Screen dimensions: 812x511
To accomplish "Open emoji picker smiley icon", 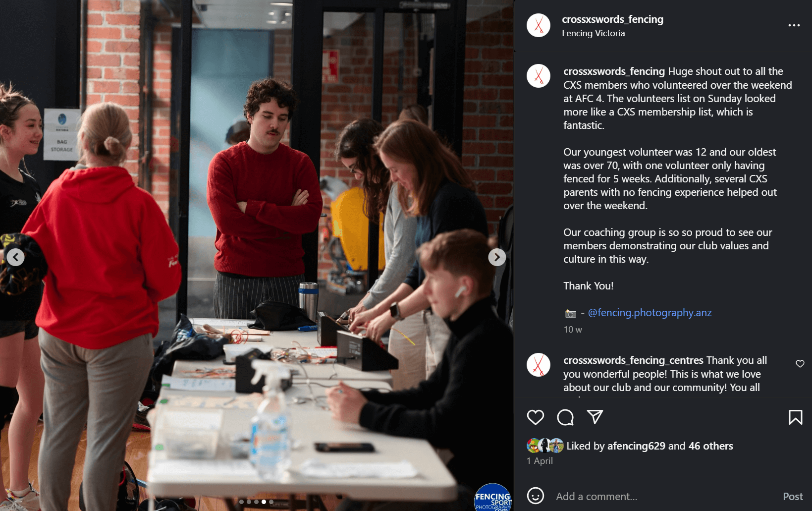I will (535, 496).
